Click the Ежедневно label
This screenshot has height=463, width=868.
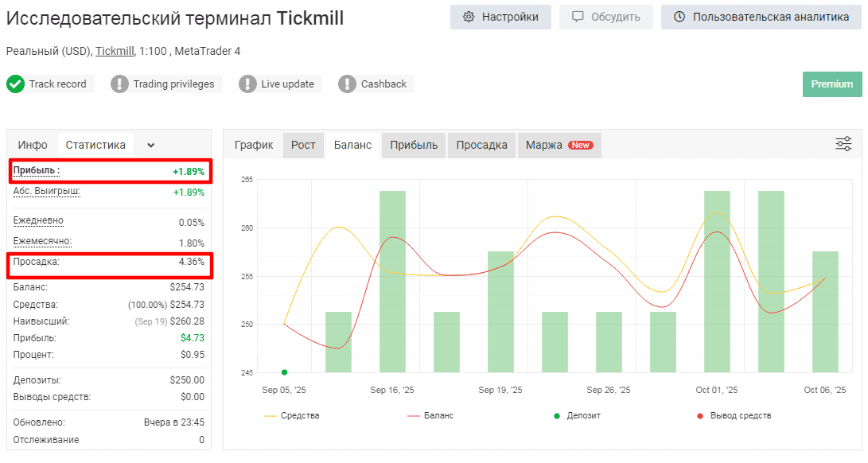point(38,220)
